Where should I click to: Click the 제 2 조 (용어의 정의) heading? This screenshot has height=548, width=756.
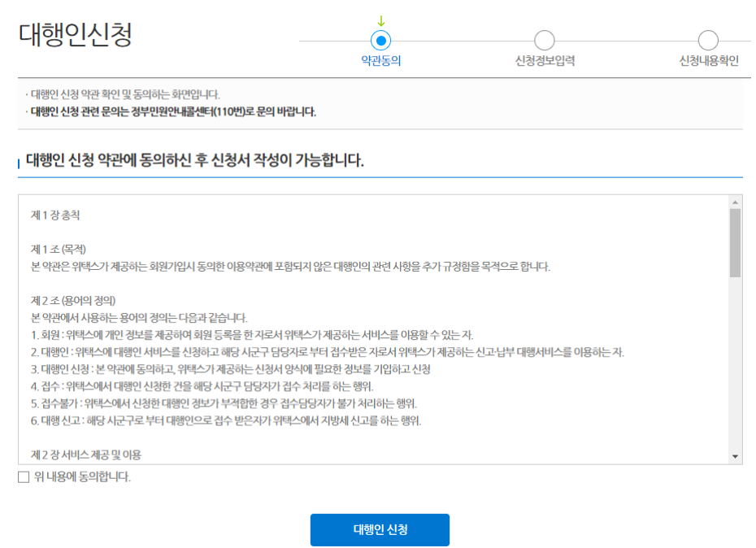coord(73,301)
